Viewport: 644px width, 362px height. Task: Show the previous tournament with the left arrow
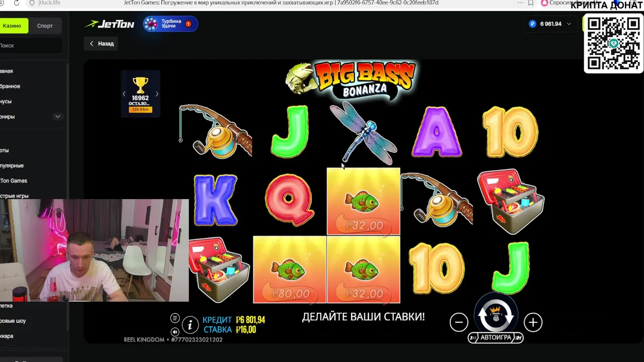(x=124, y=94)
